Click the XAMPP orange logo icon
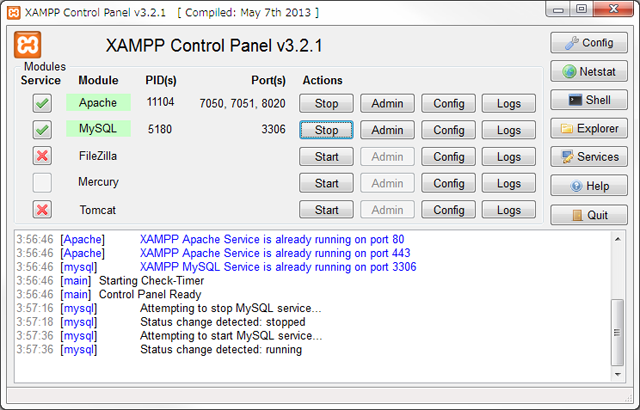 tap(27, 46)
